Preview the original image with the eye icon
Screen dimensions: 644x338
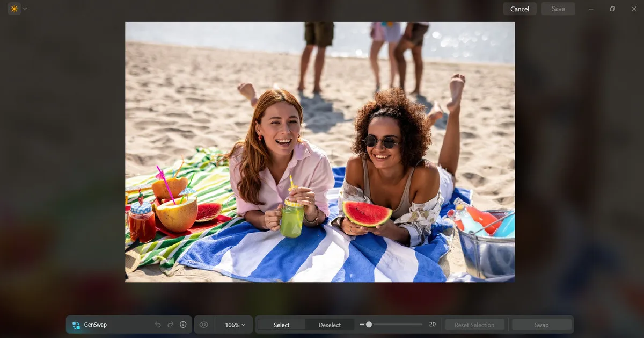pyautogui.click(x=203, y=325)
